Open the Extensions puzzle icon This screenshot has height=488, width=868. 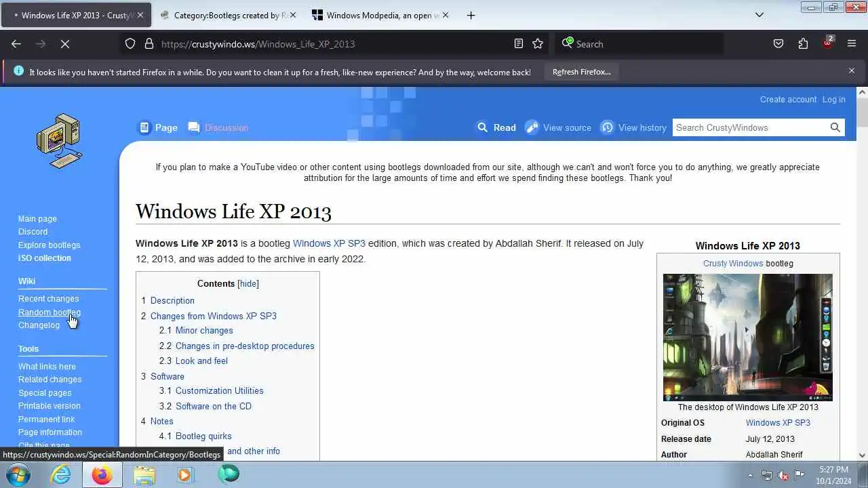click(x=803, y=44)
